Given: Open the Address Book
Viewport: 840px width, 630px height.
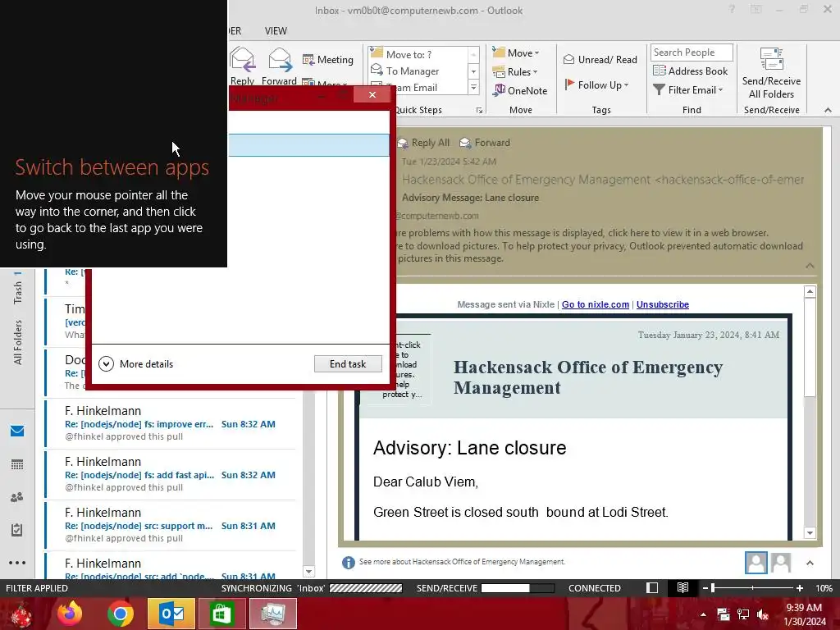Looking at the screenshot, I should [690, 71].
